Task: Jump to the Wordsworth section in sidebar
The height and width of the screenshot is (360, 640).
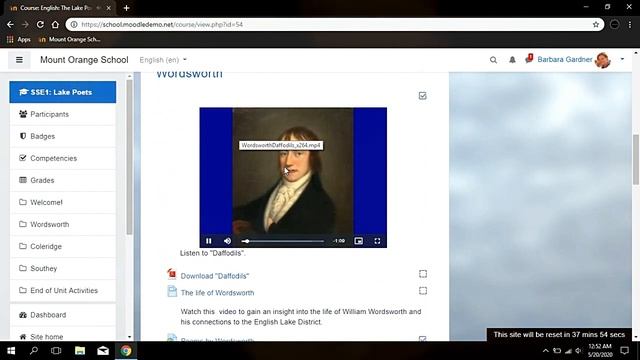Action: [63, 224]
